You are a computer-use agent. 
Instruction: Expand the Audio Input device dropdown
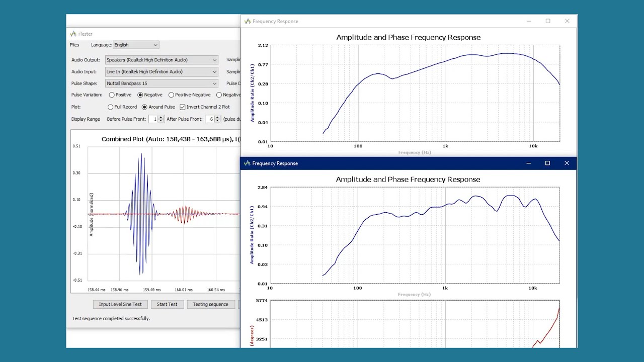[x=162, y=72]
